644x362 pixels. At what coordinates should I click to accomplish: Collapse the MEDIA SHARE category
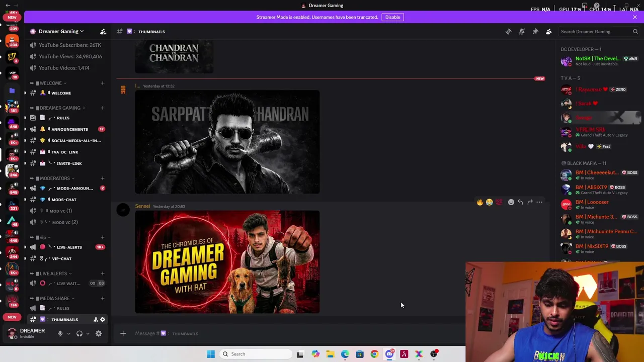54,298
